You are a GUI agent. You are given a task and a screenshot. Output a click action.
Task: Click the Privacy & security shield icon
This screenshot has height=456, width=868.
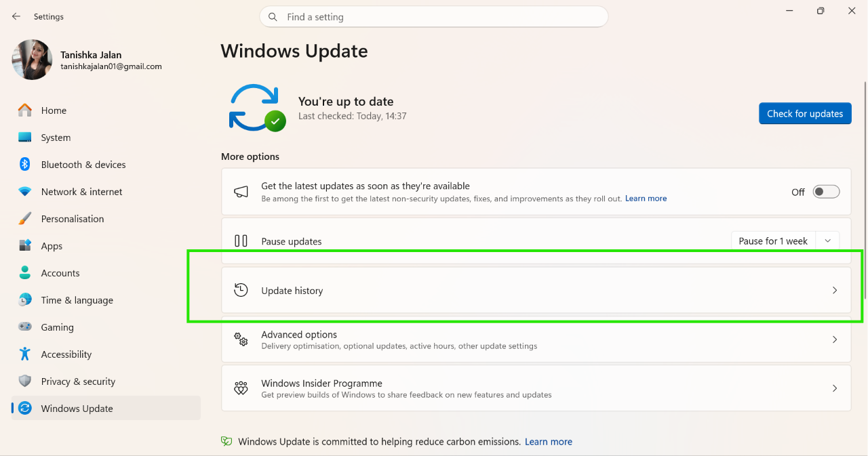click(25, 381)
